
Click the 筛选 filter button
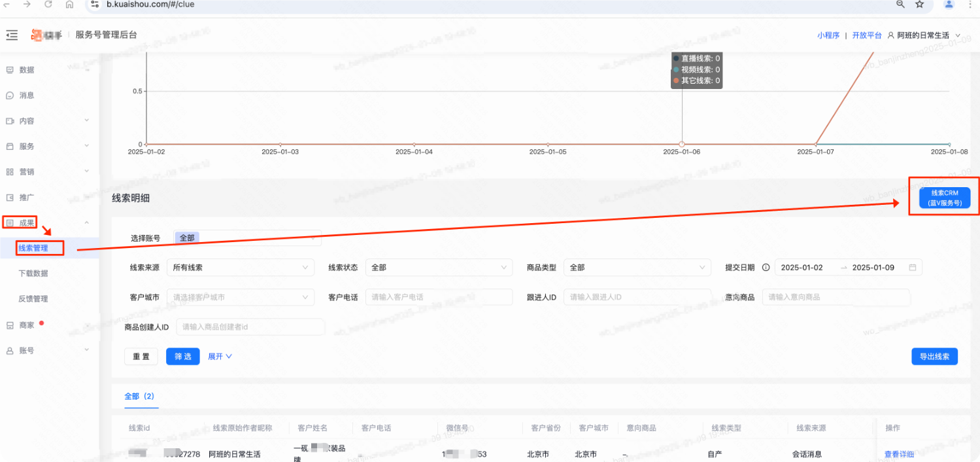coord(182,357)
